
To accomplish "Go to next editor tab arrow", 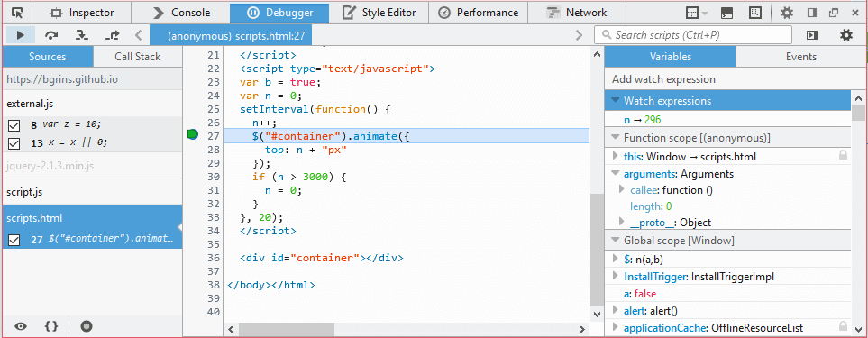I will [x=579, y=35].
